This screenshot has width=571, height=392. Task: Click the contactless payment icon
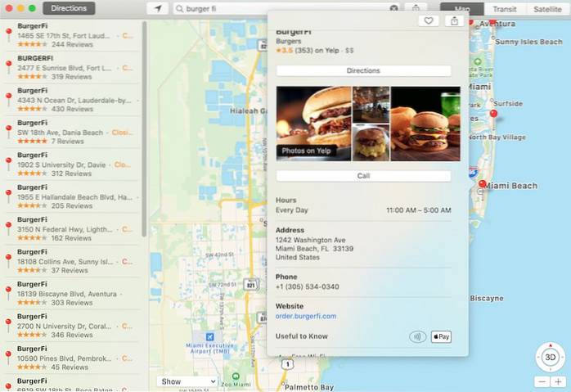pos(417,336)
